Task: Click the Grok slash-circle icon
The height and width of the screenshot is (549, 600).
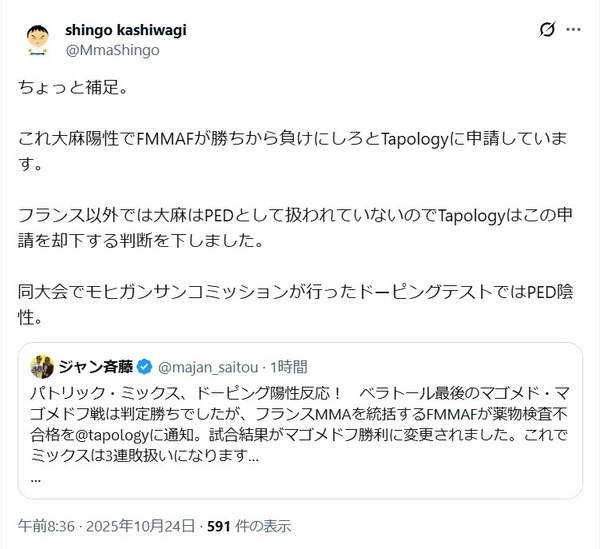Action: [x=547, y=30]
